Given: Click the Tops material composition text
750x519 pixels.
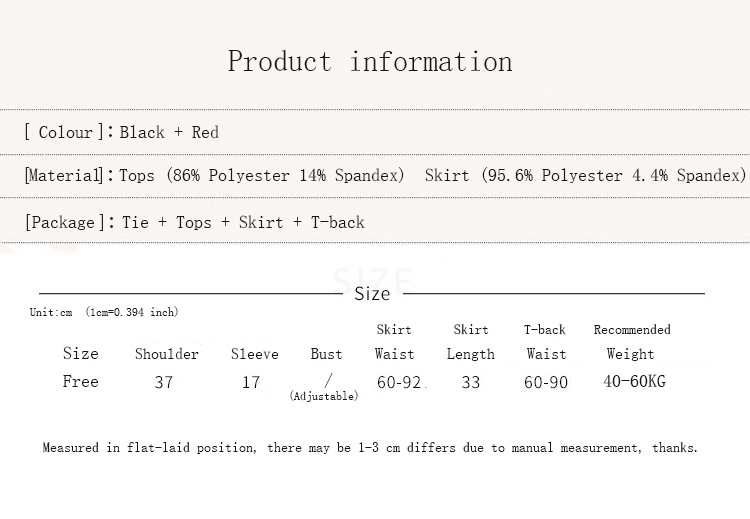Looking at the screenshot, I should [262, 175].
